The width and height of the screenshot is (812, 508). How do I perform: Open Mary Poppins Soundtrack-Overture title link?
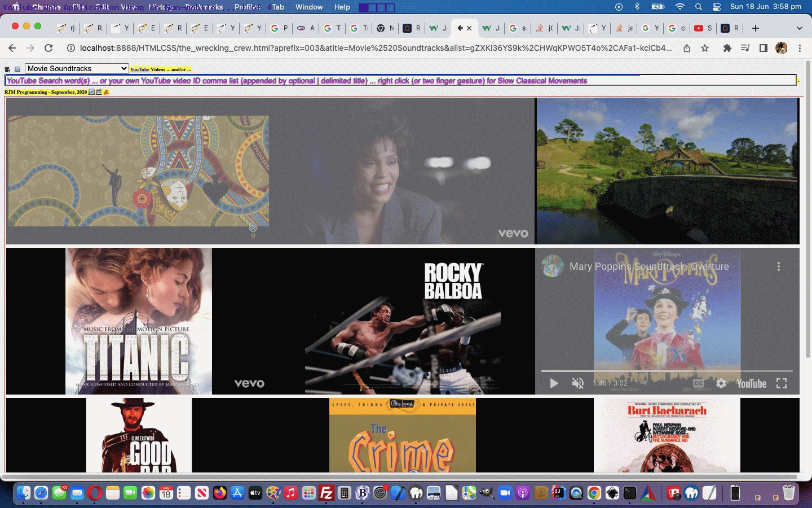(649, 266)
